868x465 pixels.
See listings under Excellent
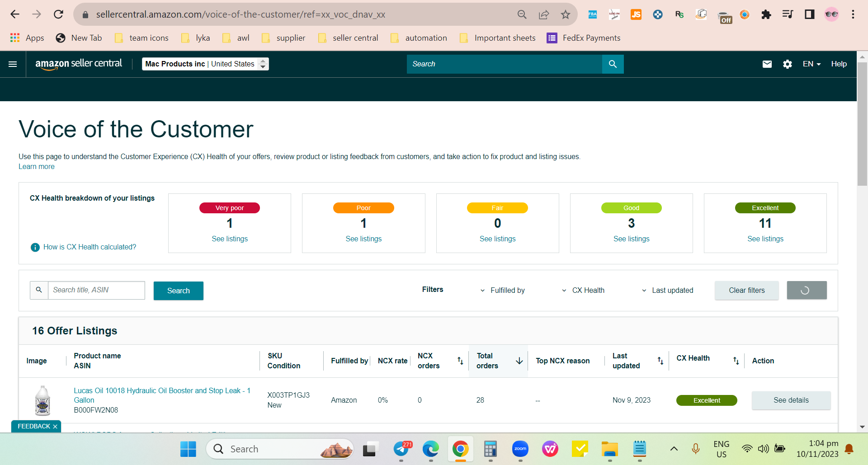point(765,239)
